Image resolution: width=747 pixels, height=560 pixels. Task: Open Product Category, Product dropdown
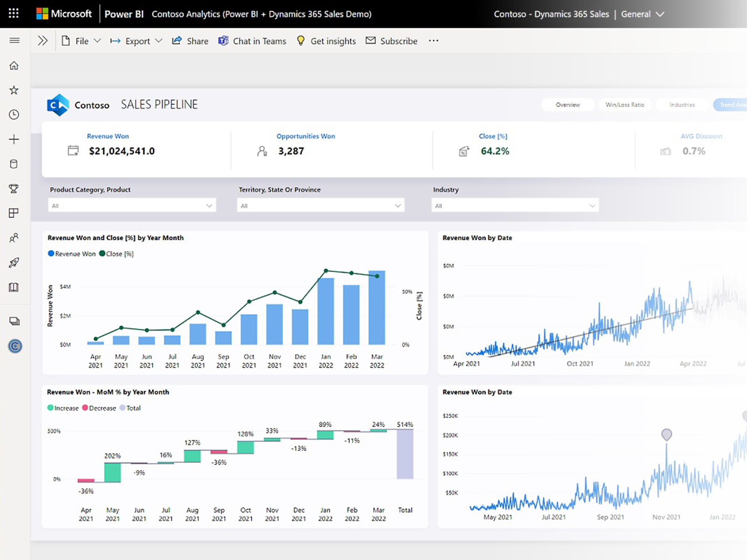tap(132, 205)
